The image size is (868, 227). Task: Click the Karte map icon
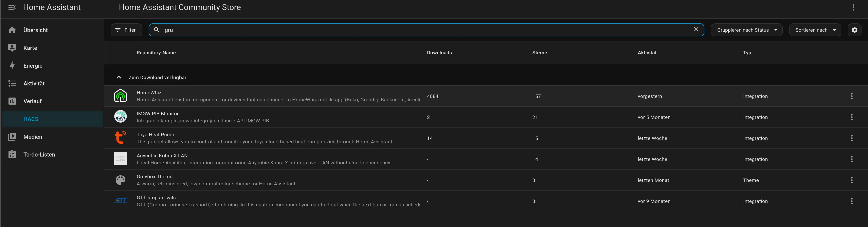(x=12, y=48)
